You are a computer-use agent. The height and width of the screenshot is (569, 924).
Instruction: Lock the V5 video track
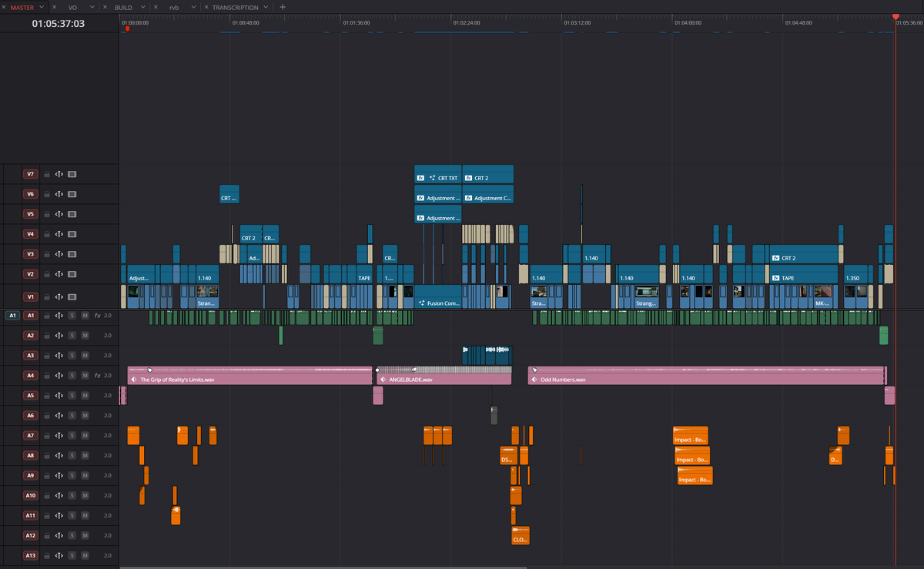click(46, 214)
